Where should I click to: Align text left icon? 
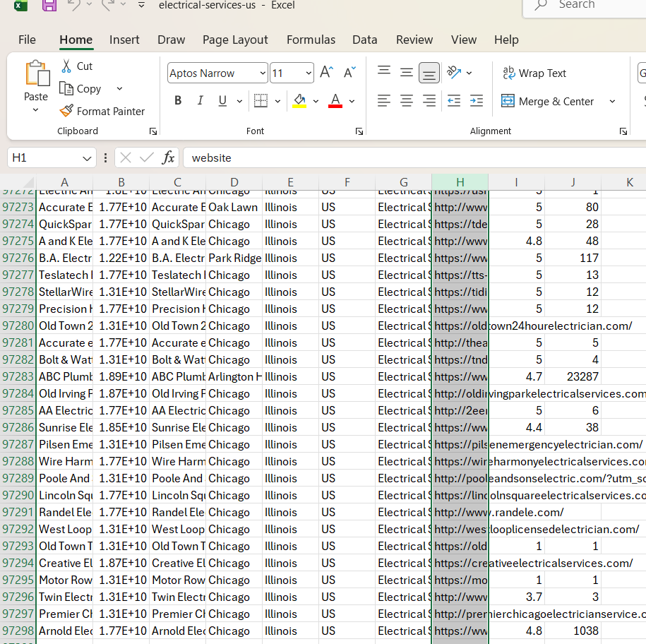(384, 100)
